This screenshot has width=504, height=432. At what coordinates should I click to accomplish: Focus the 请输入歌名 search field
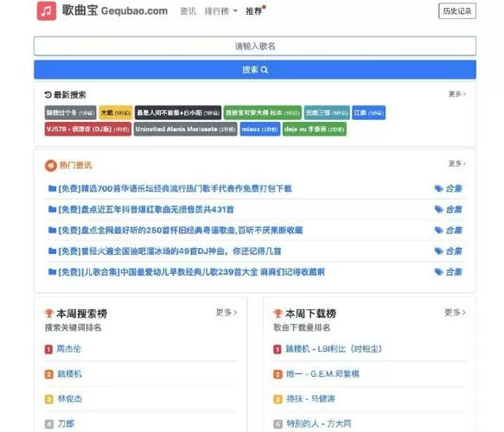(x=255, y=47)
